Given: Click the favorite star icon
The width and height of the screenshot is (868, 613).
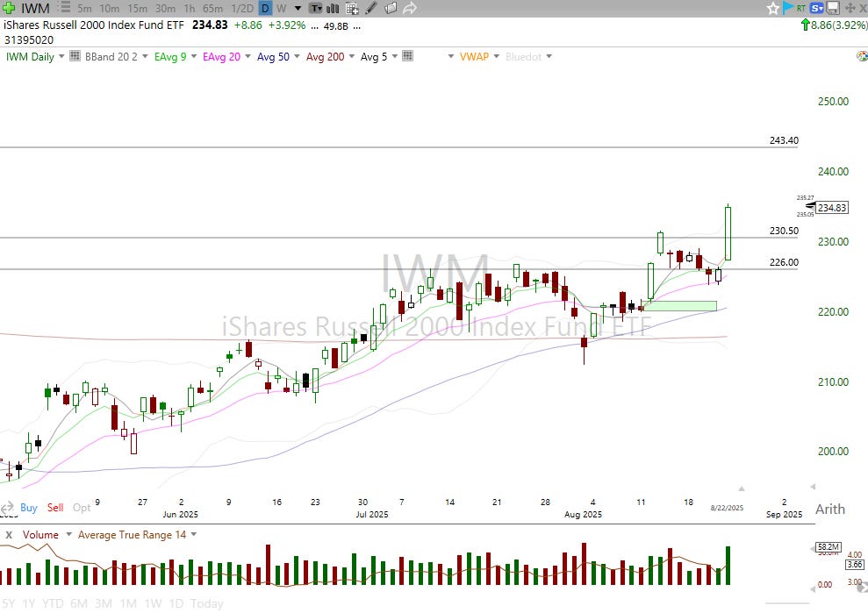Looking at the screenshot, I should tap(773, 8).
